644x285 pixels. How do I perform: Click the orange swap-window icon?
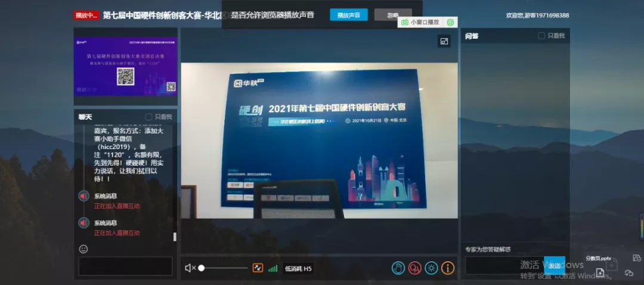[x=258, y=268]
